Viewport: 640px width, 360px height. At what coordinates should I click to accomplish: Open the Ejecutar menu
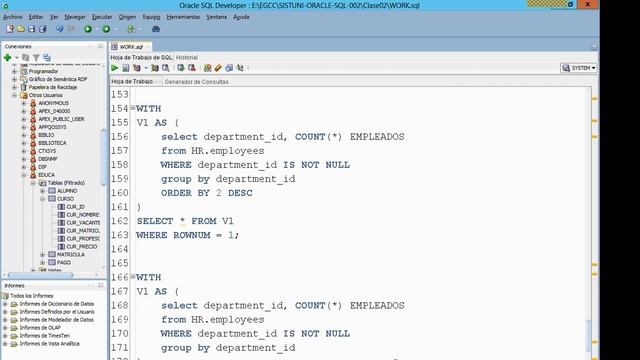click(102, 17)
